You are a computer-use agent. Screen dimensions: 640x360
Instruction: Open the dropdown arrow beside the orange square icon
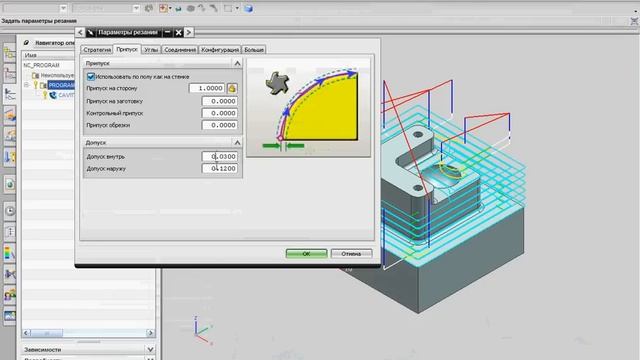(170, 8)
